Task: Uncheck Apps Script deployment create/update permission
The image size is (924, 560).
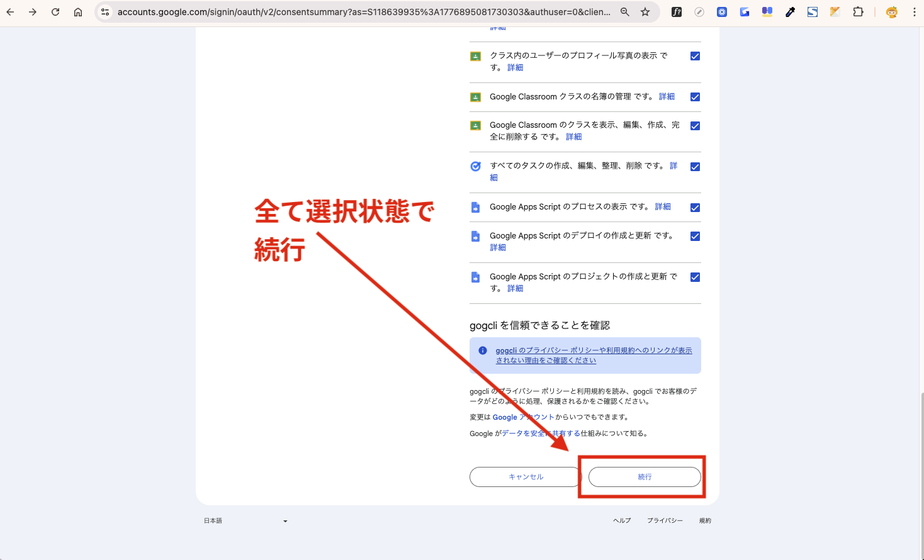Action: click(x=695, y=236)
